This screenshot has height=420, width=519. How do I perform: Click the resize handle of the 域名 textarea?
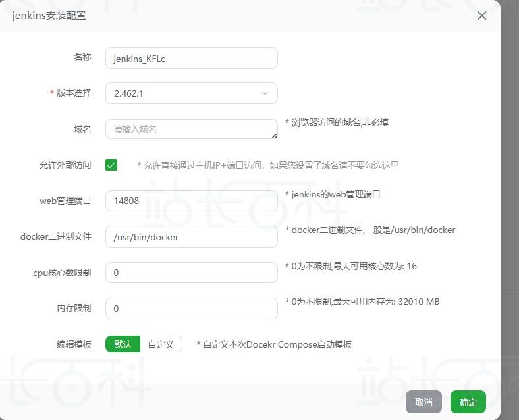275,136
